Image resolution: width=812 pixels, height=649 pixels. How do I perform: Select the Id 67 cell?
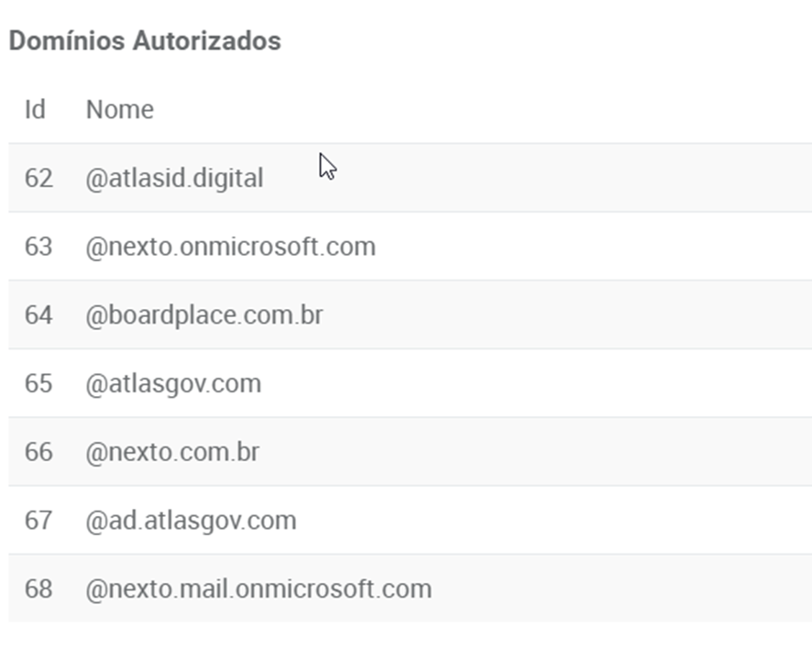pos(38,521)
